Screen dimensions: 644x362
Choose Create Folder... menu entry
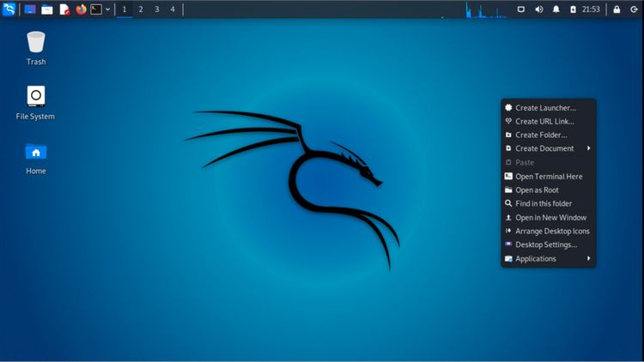click(549, 135)
